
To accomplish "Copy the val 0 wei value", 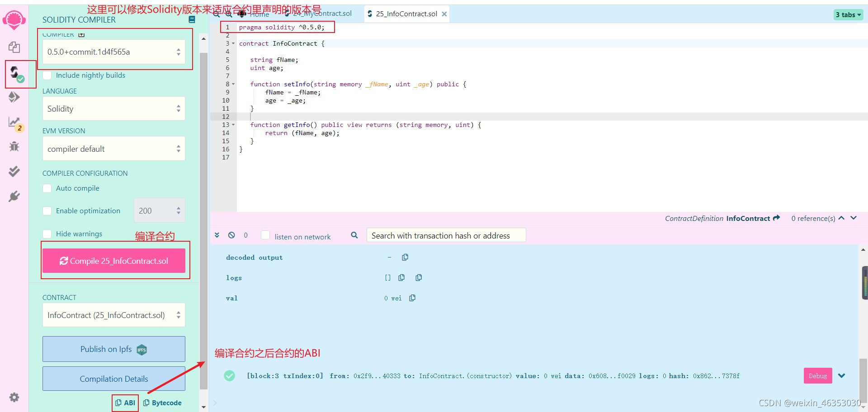I will coord(412,298).
